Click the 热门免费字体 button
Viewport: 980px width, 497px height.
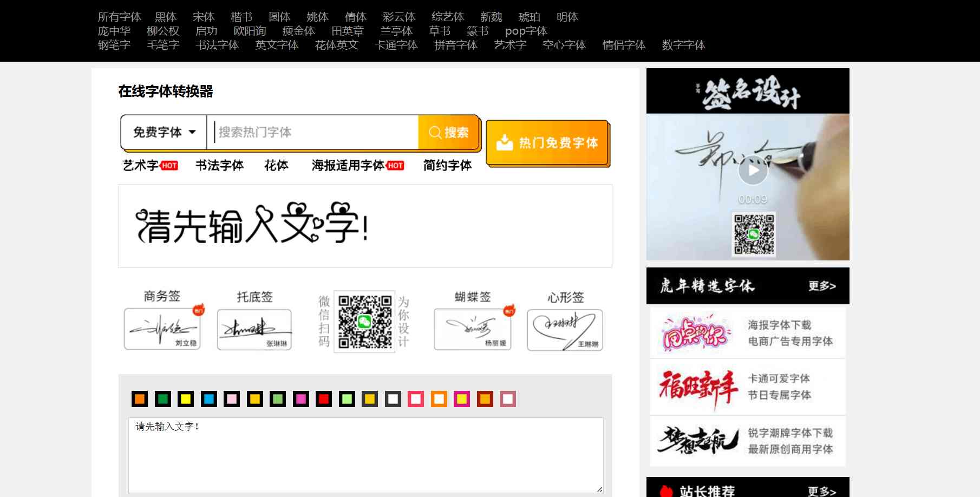547,143
